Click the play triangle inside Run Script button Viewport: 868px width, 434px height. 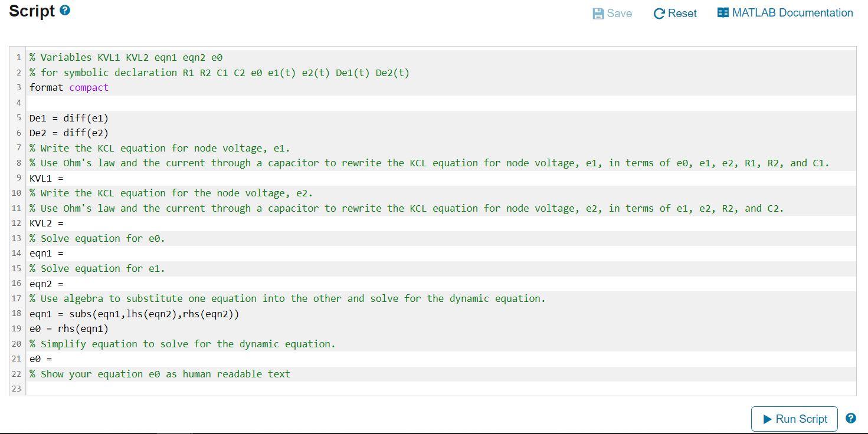tap(768, 419)
